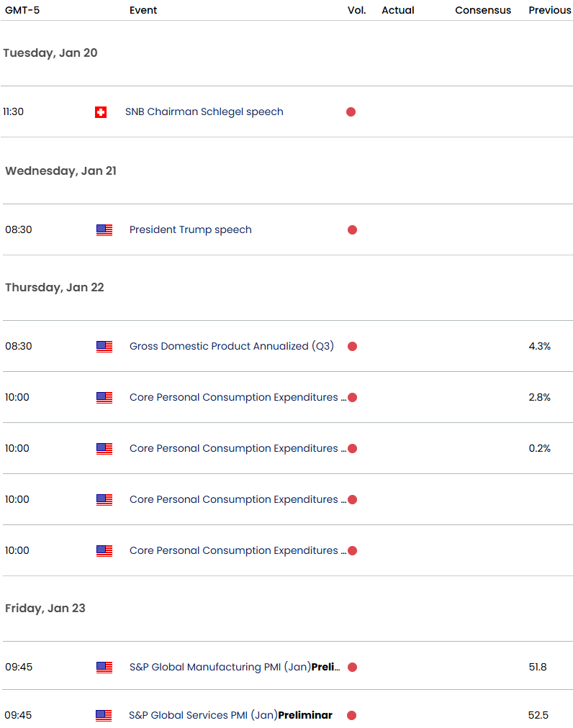This screenshot has width=573, height=728.
Task: Click the red volatility dot for President Trump speech
Action: coord(352,230)
